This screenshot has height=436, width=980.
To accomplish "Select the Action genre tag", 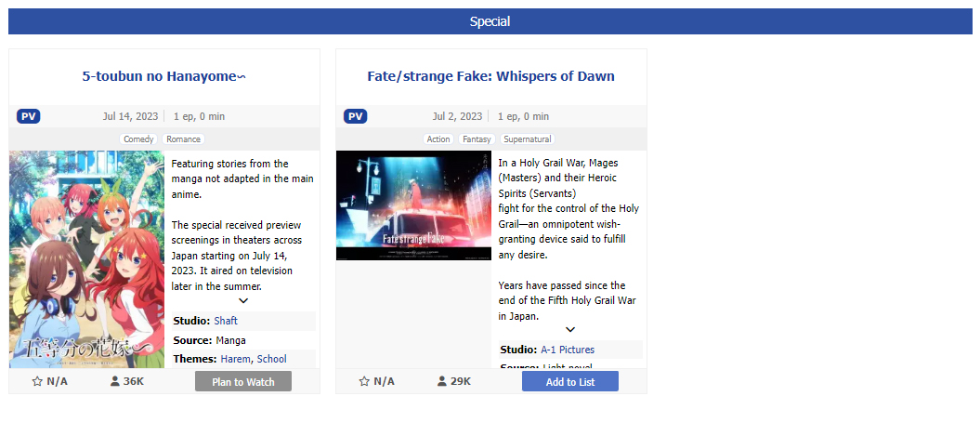I will tap(438, 139).
